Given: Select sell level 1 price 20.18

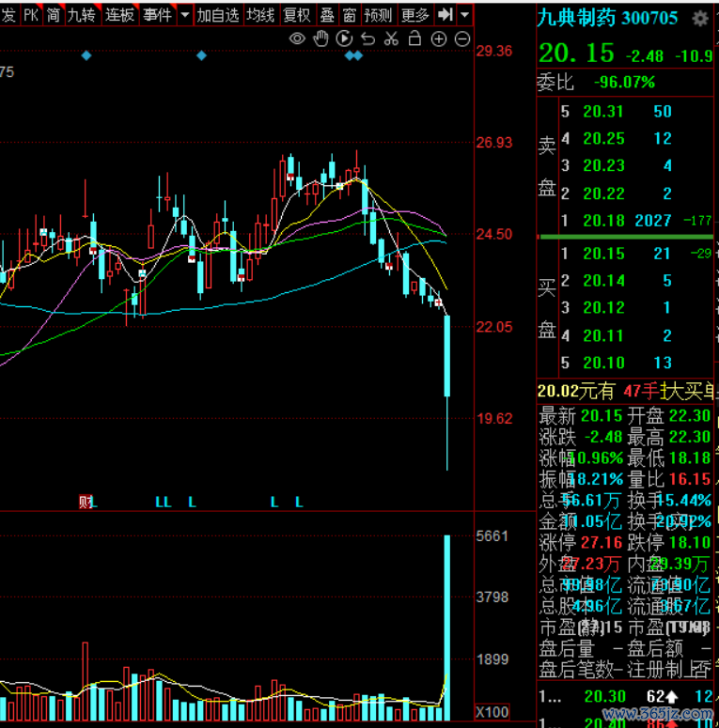Looking at the screenshot, I should coord(603,221).
